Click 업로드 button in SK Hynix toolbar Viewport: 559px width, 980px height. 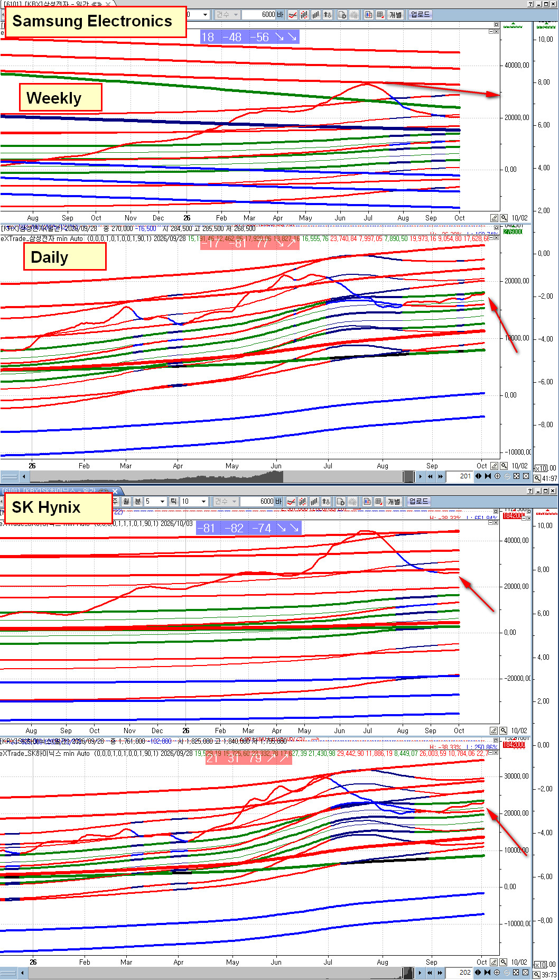point(418,502)
